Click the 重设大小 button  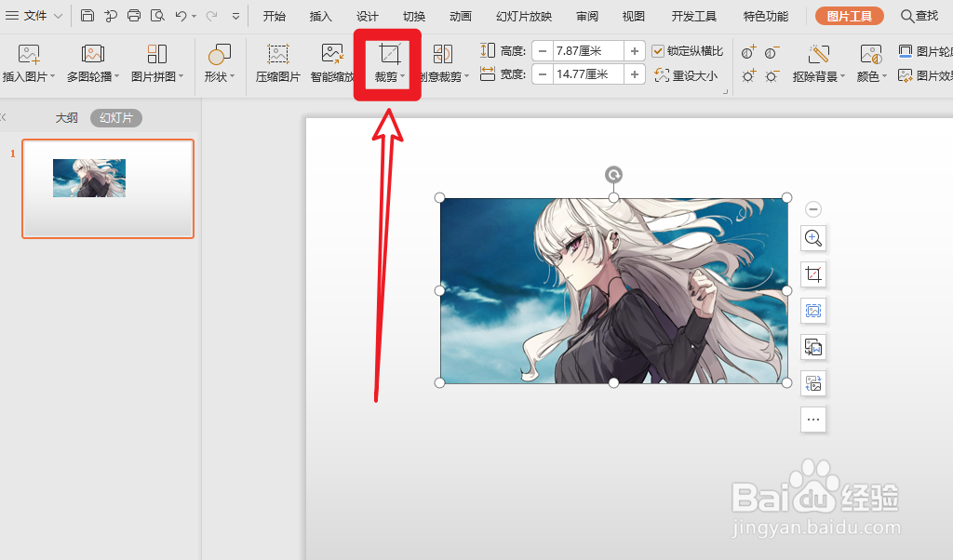coord(686,75)
